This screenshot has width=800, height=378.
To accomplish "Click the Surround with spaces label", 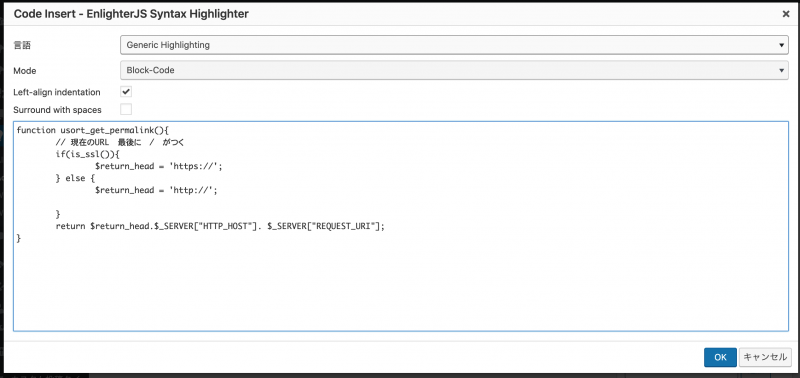I will coord(57,110).
